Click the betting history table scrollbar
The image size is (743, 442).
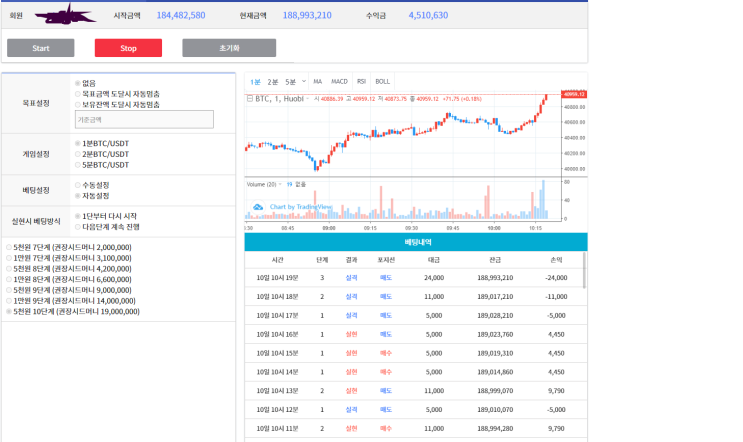[x=584, y=270]
